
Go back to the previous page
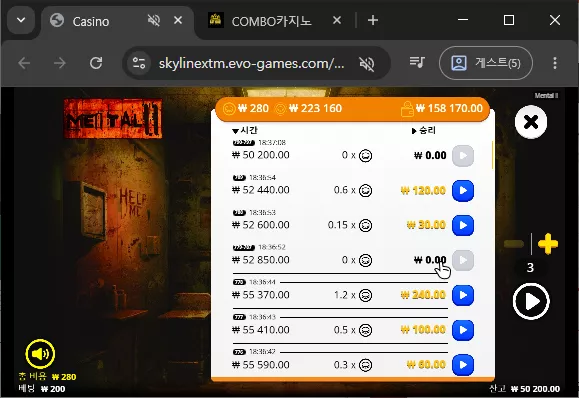click(24, 63)
